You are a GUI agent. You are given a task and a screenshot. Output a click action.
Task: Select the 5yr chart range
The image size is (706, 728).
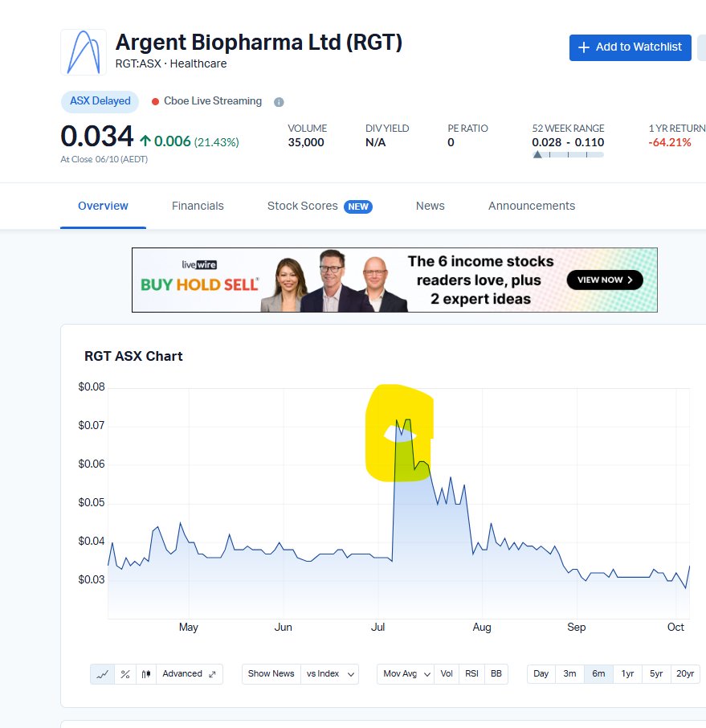coord(656,673)
